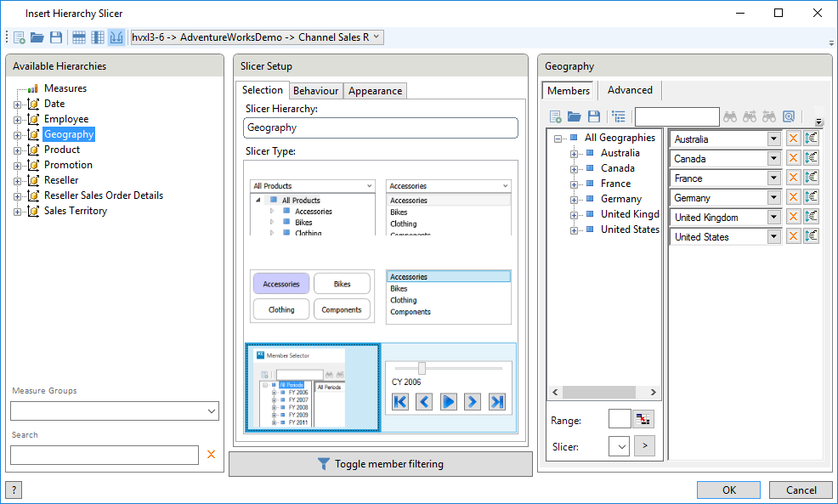Click the orange X to remove Australia member

pos(793,139)
